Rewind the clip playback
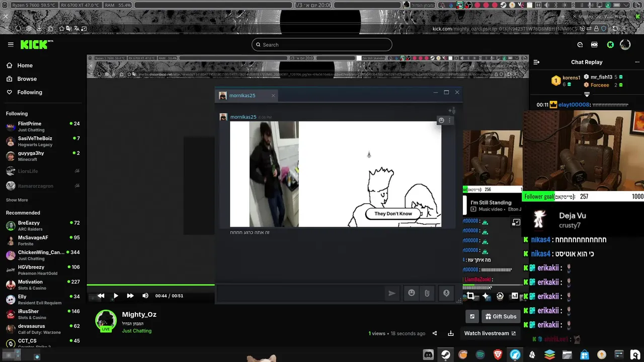 pos(101,296)
